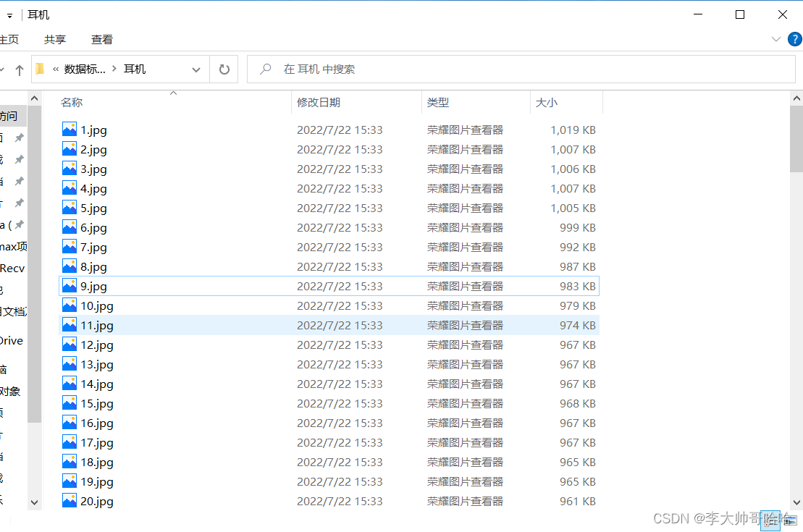Expand the ribbon options chevron near Help
This screenshot has width=803, height=532.
(777, 39)
